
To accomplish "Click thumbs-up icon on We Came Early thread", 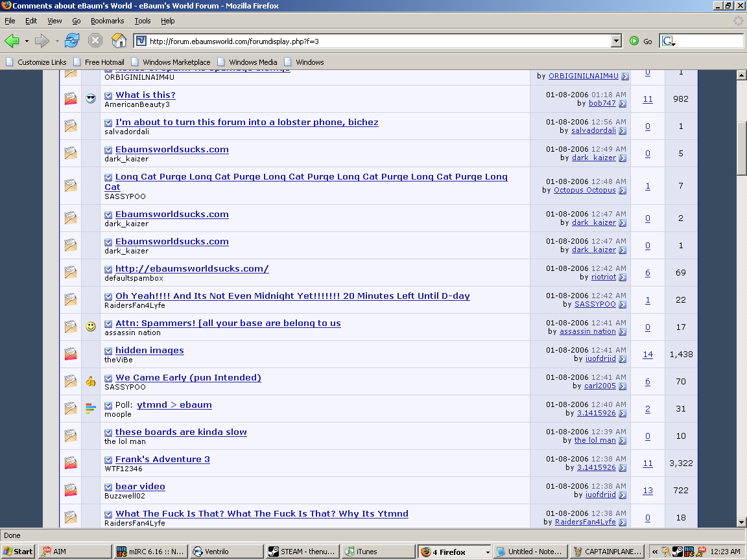I will 91,382.
